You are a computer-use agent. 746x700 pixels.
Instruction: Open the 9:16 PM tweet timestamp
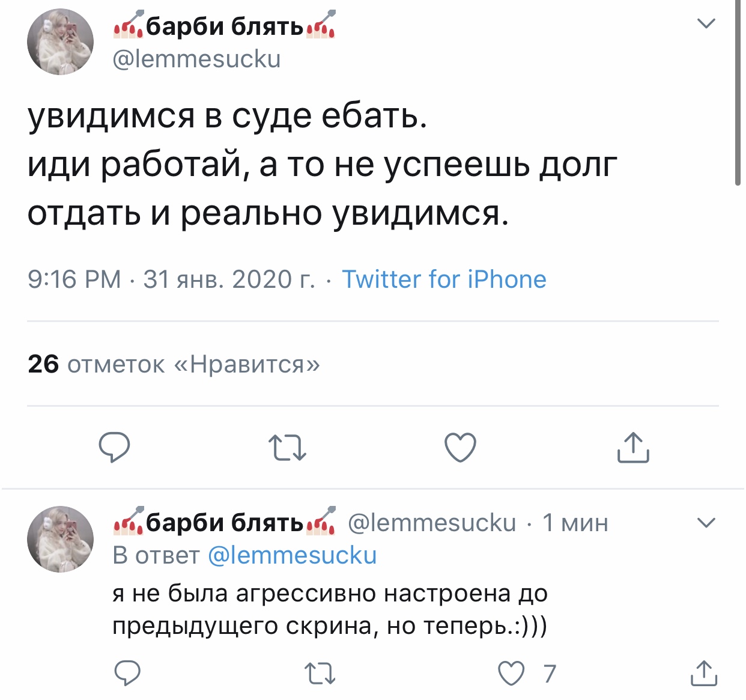pos(74,279)
